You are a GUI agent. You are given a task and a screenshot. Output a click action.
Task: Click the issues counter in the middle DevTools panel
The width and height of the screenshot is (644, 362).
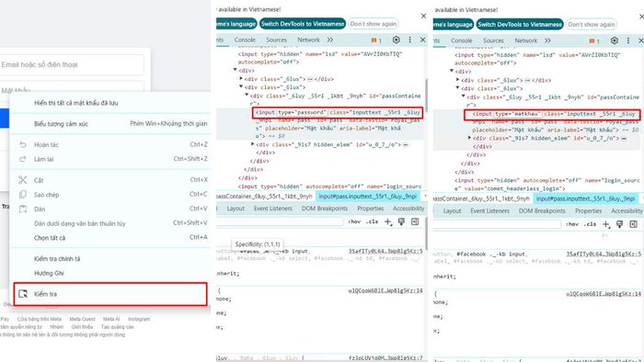[x=376, y=40]
